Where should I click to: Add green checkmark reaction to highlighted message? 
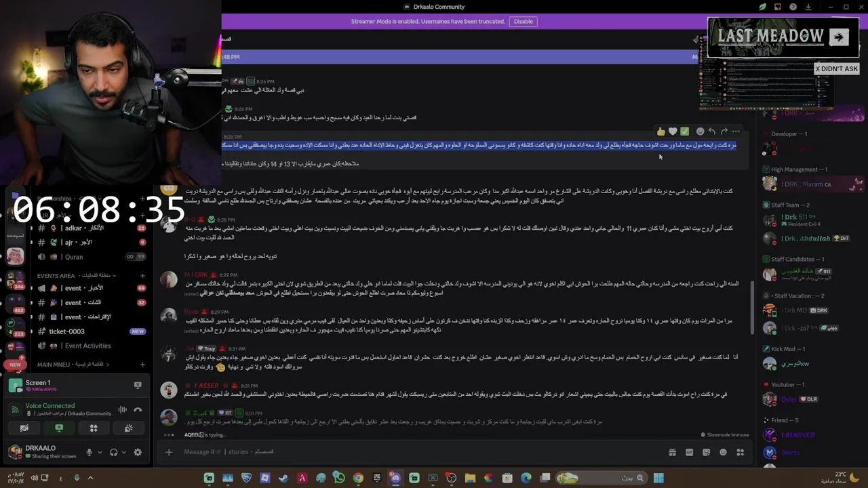[685, 131]
